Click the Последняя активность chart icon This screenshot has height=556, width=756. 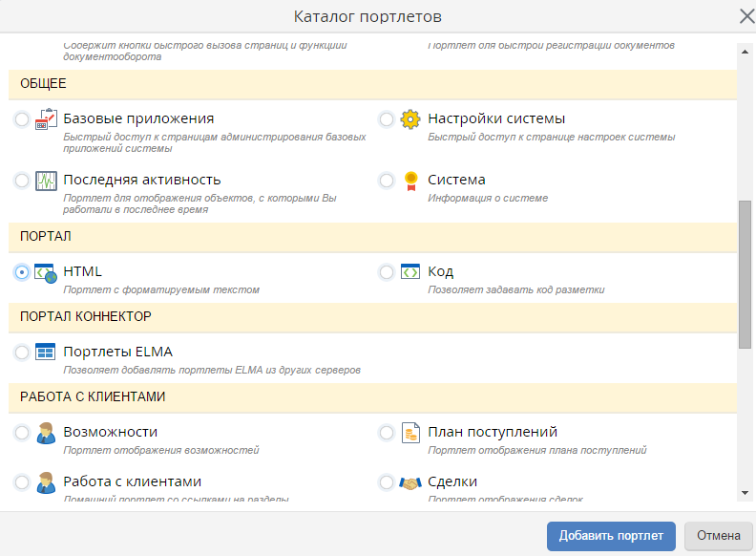pyautogui.click(x=46, y=181)
